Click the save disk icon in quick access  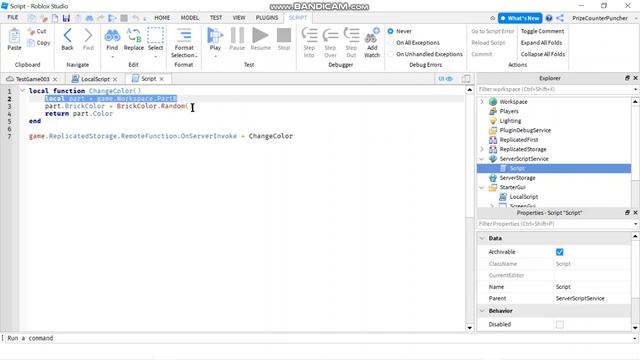click(66, 18)
